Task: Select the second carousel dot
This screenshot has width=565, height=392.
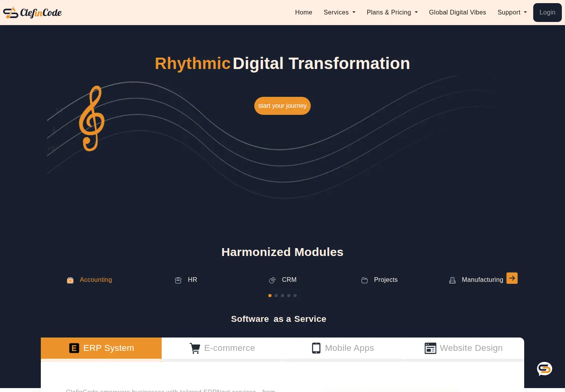Action: [276, 296]
